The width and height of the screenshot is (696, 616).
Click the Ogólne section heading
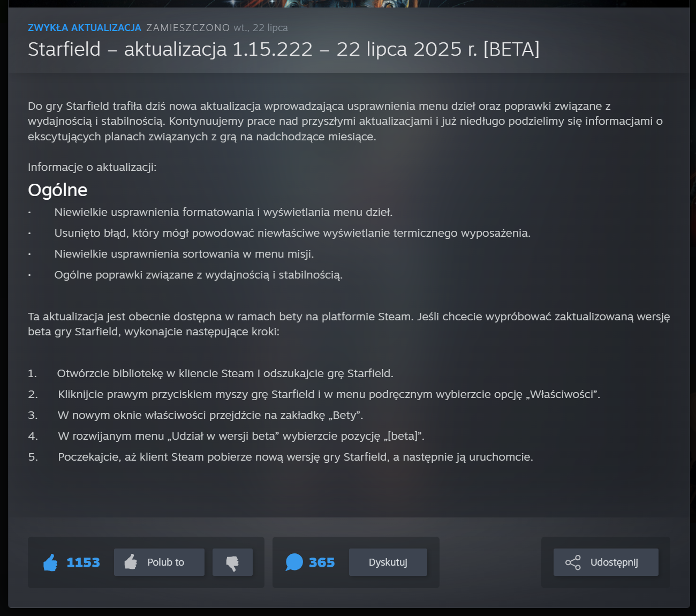pyautogui.click(x=58, y=190)
